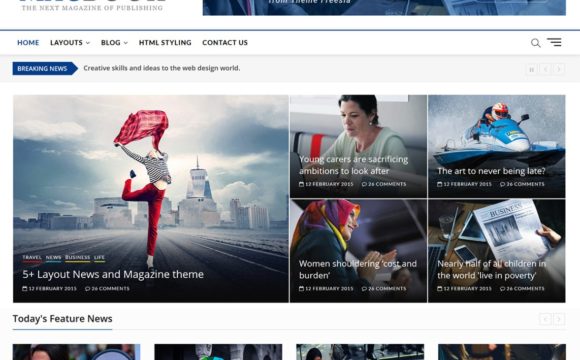The image size is (580, 360).
Task: Click the Today's Feature News heading
Action: (x=63, y=319)
